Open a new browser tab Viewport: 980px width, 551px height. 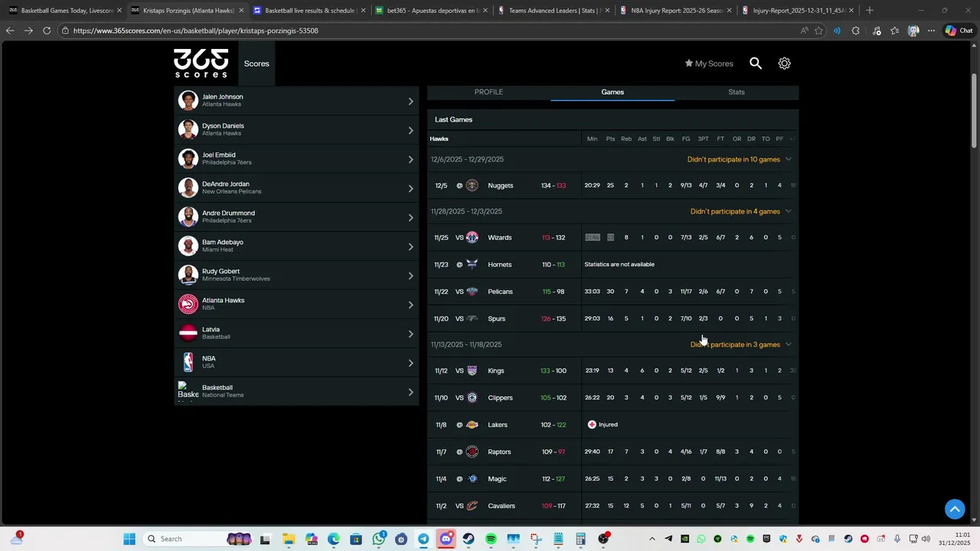click(x=869, y=11)
